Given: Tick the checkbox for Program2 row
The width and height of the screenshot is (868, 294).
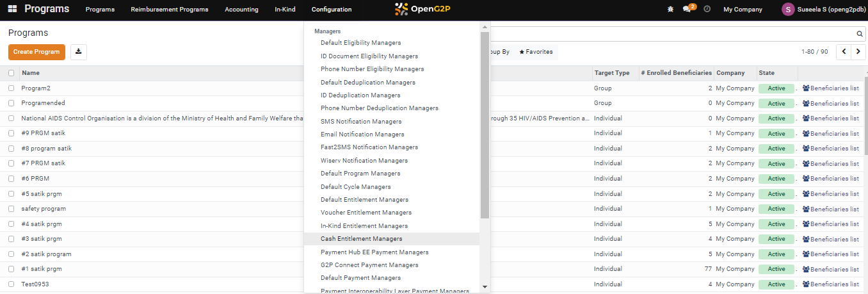Looking at the screenshot, I should [x=12, y=88].
